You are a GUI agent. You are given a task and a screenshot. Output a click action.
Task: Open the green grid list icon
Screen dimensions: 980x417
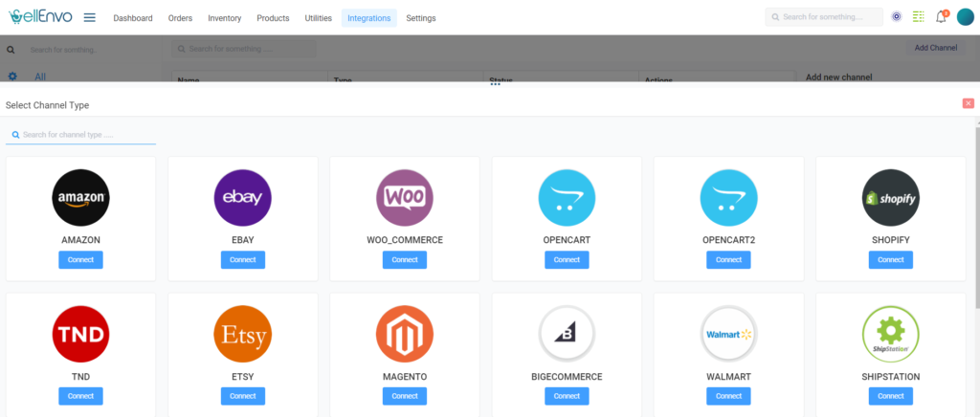click(x=919, y=16)
